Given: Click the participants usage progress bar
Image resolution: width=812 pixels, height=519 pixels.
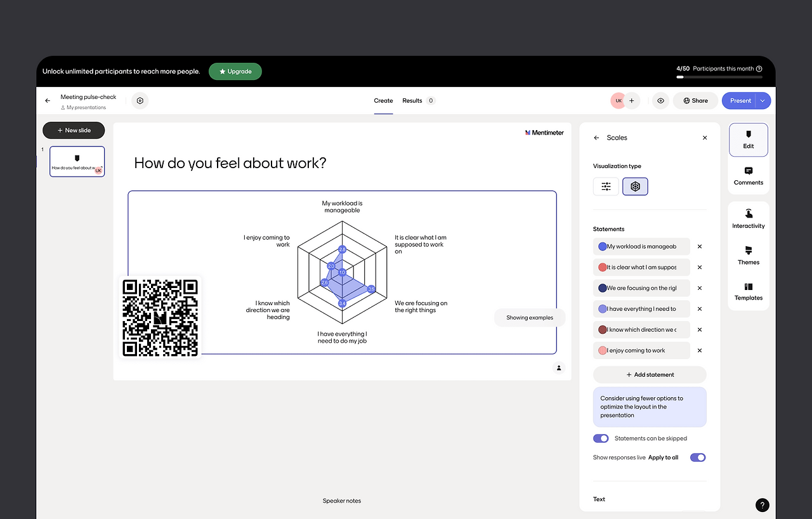Looking at the screenshot, I should [719, 77].
